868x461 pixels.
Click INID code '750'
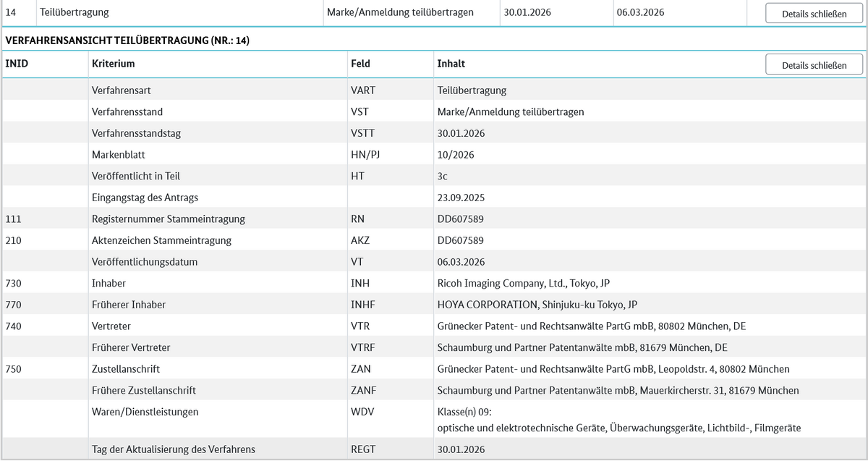[x=13, y=368]
